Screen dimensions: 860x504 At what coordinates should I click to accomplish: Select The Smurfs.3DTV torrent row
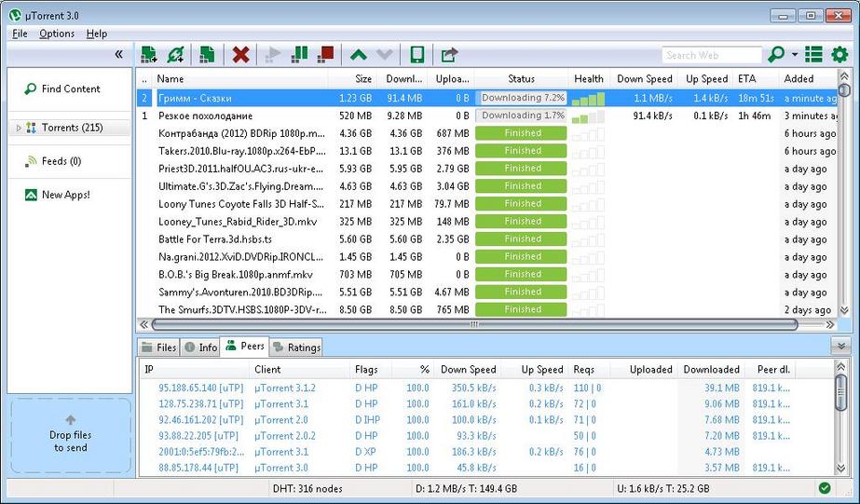pos(487,309)
